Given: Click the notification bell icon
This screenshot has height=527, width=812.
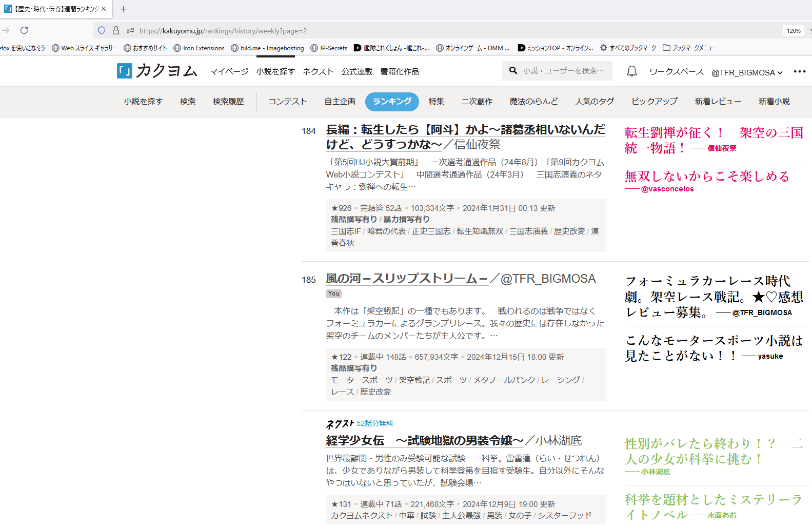Looking at the screenshot, I should tap(631, 71).
